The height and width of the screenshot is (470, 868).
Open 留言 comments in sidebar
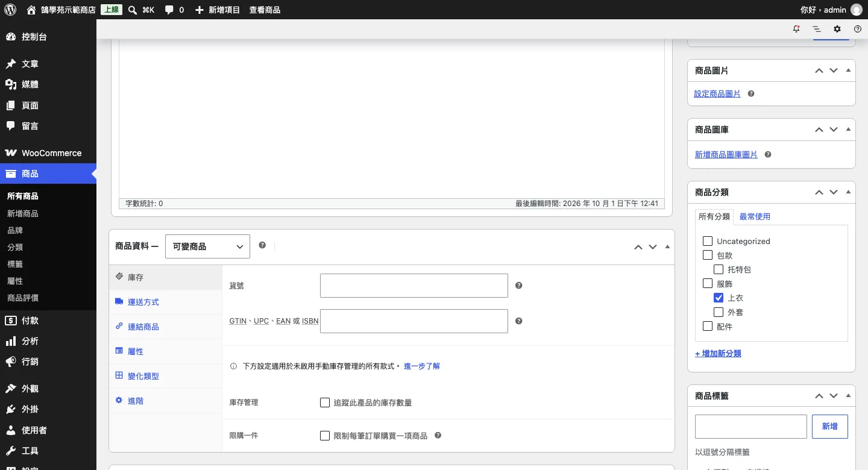coord(48,126)
